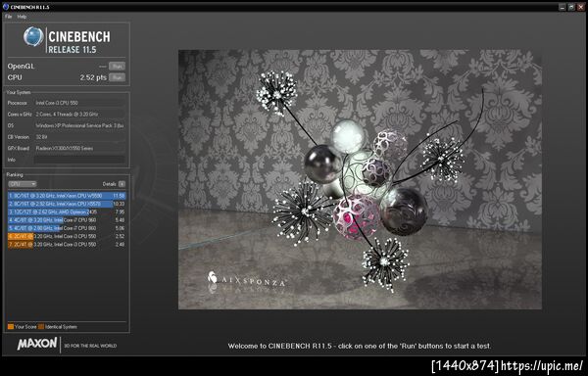Expand ranking Details with the arrow button

(122, 184)
